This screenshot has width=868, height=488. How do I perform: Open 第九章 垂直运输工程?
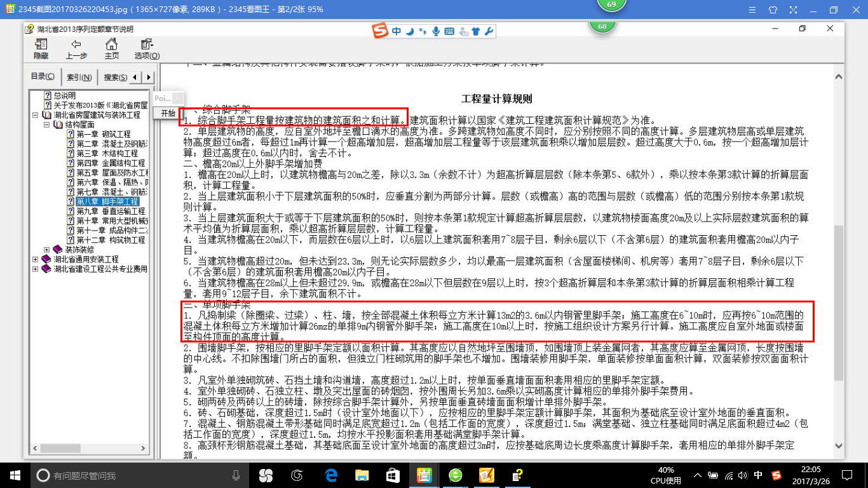(x=107, y=211)
